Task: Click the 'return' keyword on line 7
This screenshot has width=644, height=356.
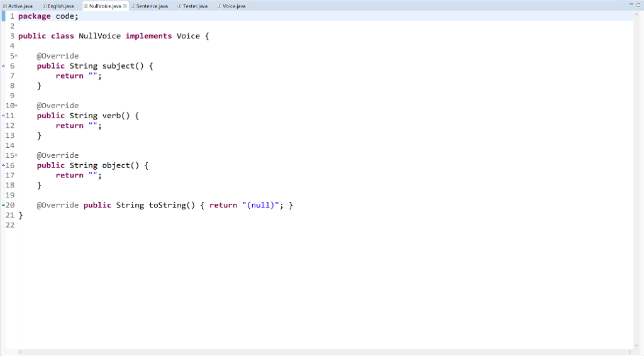Action: point(69,75)
